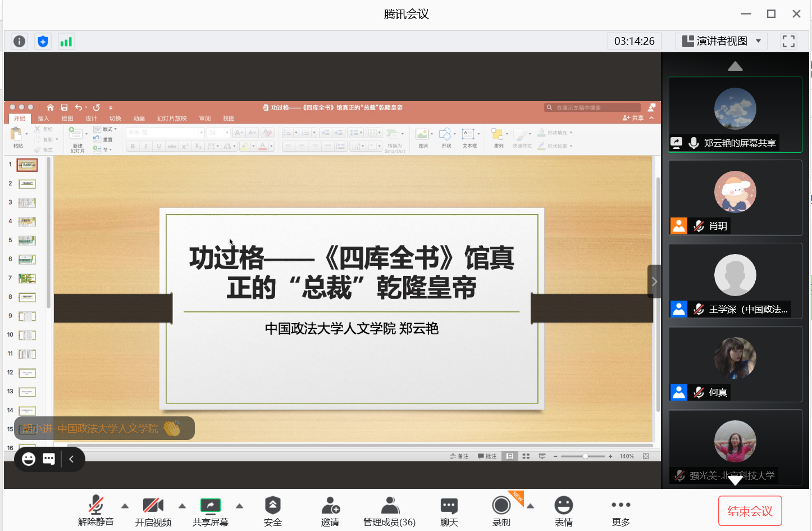
Task: Open the Chat (聊天) panel
Action: pyautogui.click(x=449, y=511)
